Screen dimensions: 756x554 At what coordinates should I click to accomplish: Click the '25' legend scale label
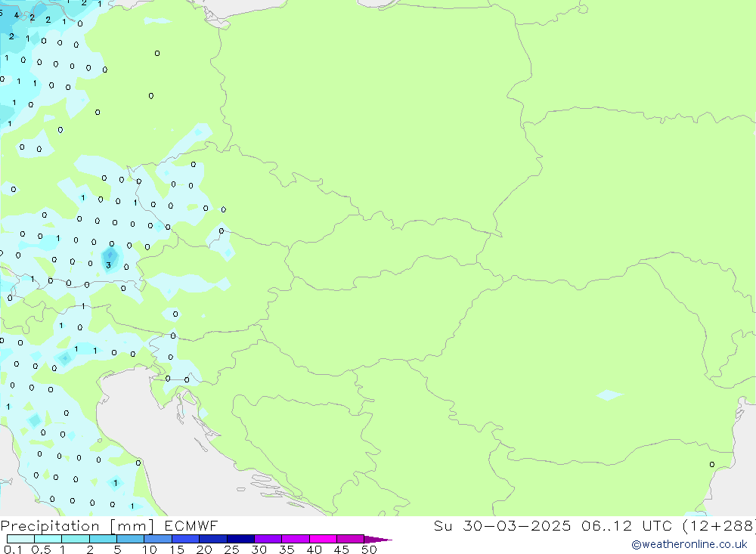232,549
